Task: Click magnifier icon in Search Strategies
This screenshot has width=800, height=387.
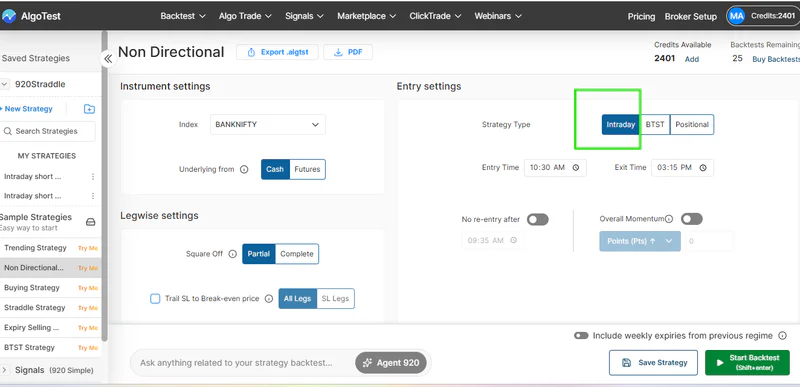Action: (x=8, y=131)
